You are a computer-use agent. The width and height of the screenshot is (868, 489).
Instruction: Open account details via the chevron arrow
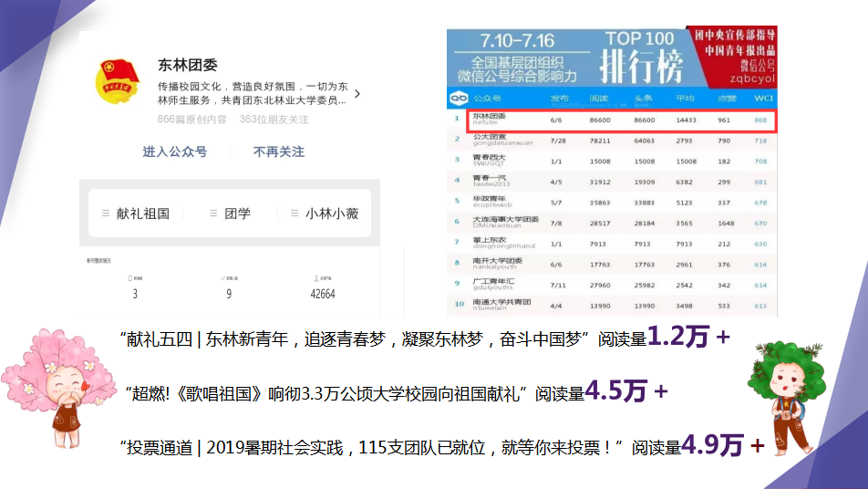click(x=356, y=93)
